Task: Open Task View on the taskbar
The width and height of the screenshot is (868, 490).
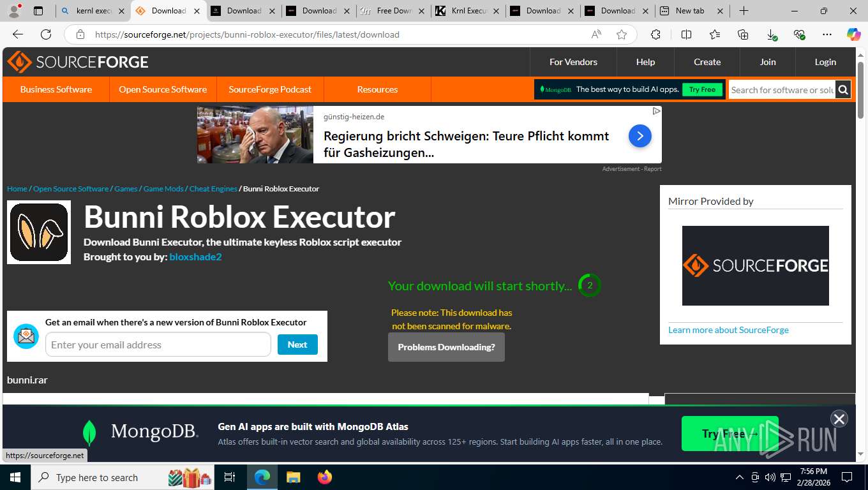Action: click(x=230, y=477)
